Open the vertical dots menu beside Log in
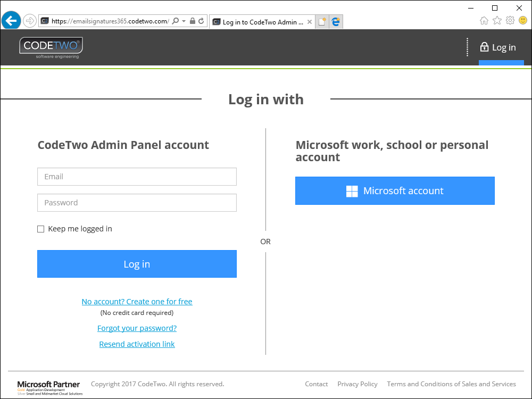 tap(467, 47)
